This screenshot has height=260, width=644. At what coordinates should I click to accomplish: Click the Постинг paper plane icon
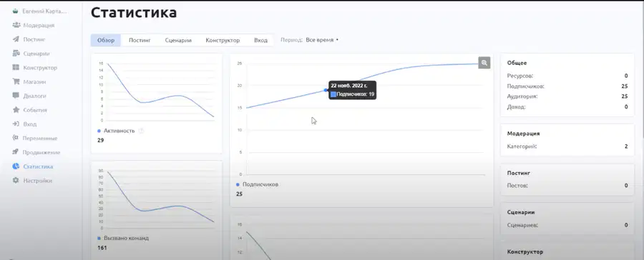[x=16, y=39]
